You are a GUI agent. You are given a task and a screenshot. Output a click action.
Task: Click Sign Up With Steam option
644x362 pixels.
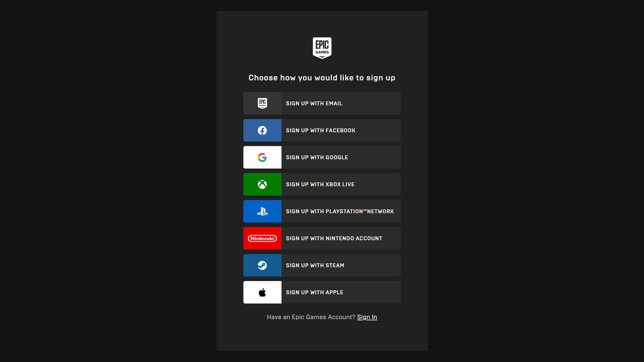(x=322, y=265)
